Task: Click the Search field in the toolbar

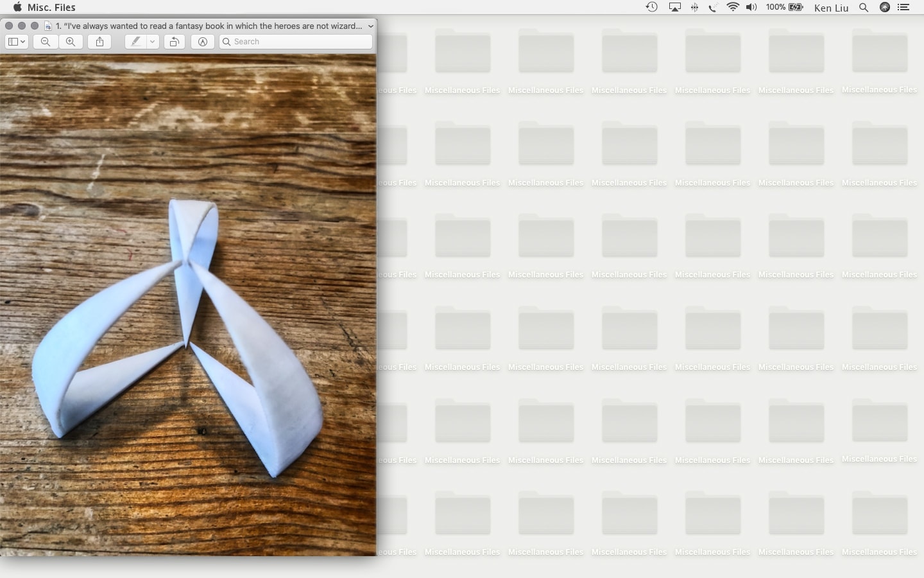Action: point(296,42)
